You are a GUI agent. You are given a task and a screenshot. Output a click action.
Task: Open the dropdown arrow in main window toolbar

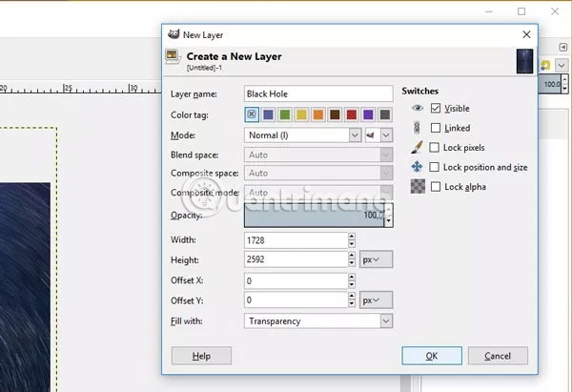point(562,65)
